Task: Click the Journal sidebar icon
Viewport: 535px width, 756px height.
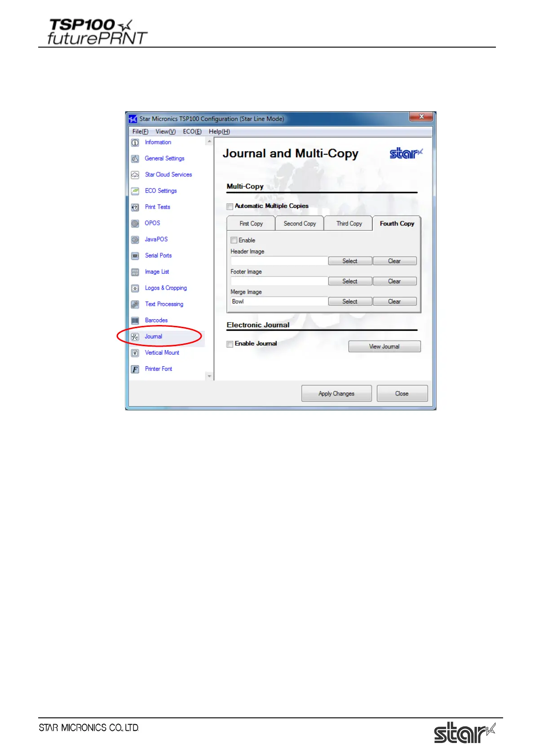Action: click(135, 337)
